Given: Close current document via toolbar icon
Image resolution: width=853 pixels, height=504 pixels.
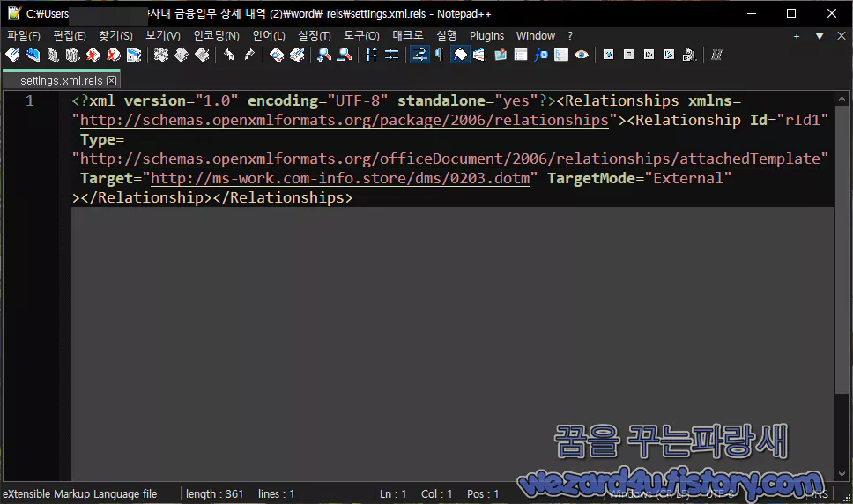Looking at the screenshot, I should (x=93, y=55).
